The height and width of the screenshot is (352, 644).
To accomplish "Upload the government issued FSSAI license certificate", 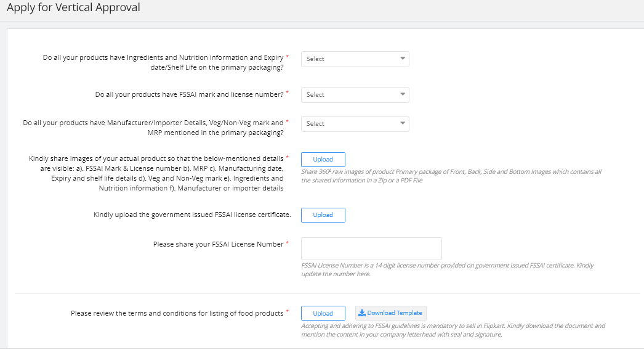I will [x=323, y=215].
